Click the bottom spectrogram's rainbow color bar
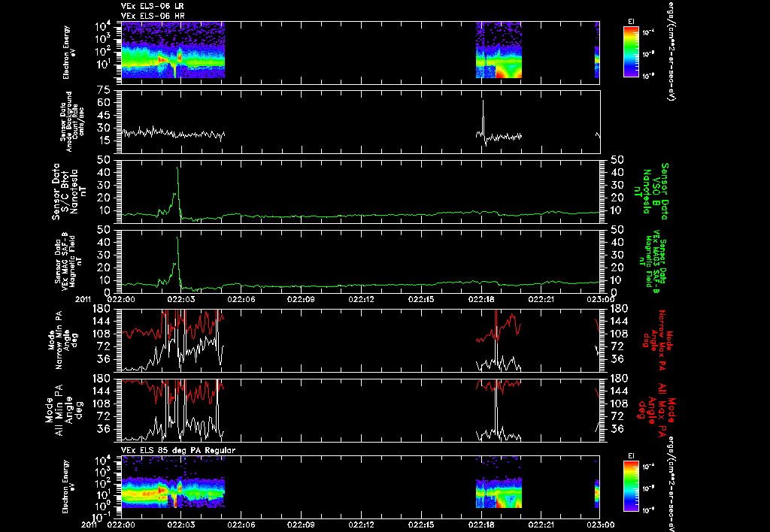The image size is (770, 532). 631,486
